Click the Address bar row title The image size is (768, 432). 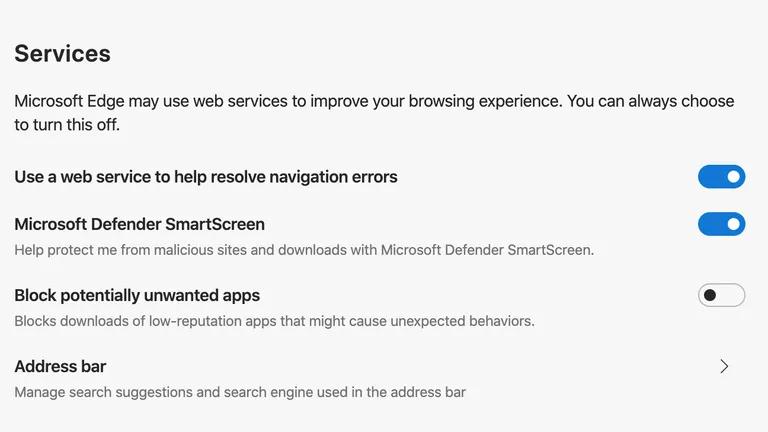coord(60,366)
